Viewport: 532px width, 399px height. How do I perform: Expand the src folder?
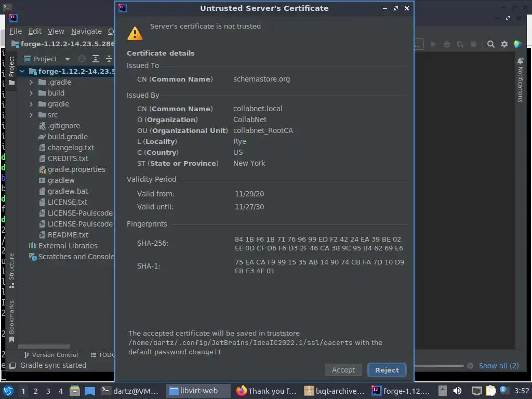click(31, 115)
